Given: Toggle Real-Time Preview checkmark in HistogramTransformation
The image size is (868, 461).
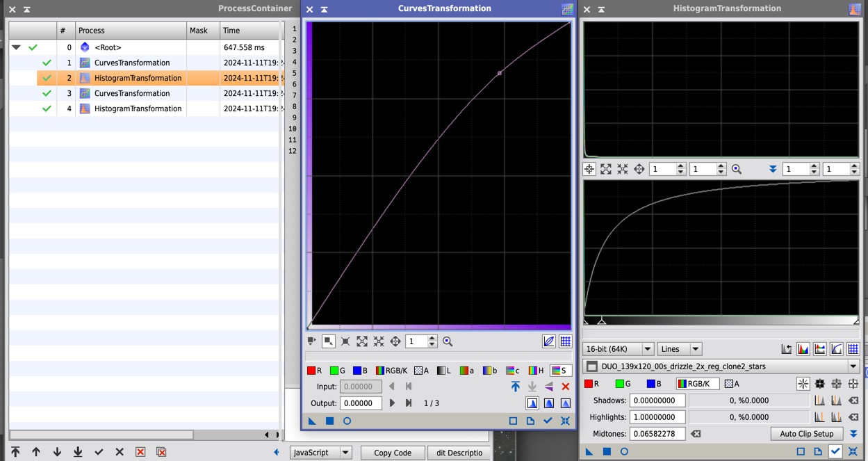Looking at the screenshot, I should click(836, 451).
